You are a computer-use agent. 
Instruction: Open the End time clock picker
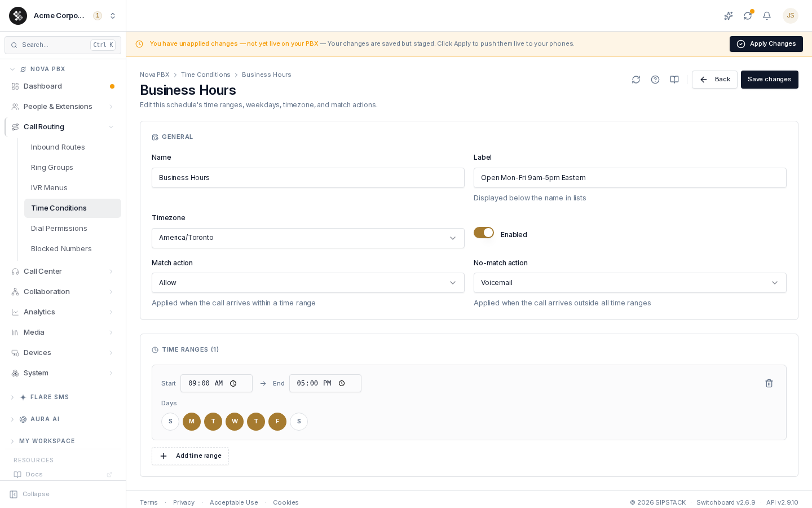[342, 384]
